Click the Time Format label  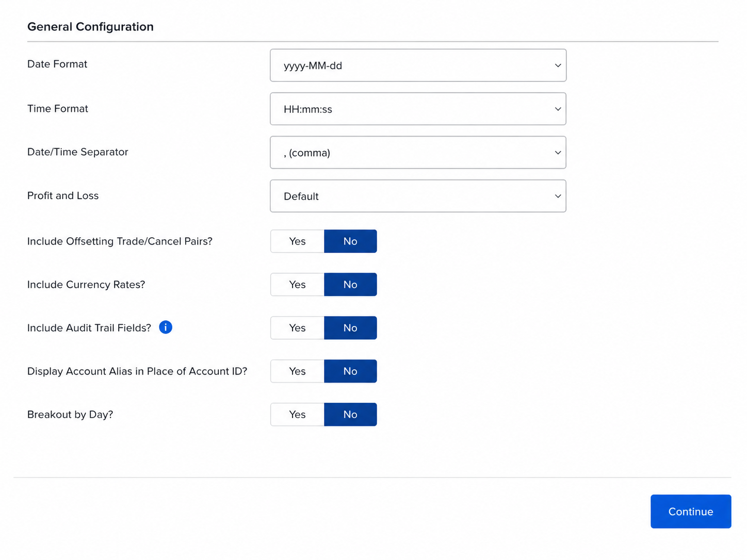click(x=58, y=109)
